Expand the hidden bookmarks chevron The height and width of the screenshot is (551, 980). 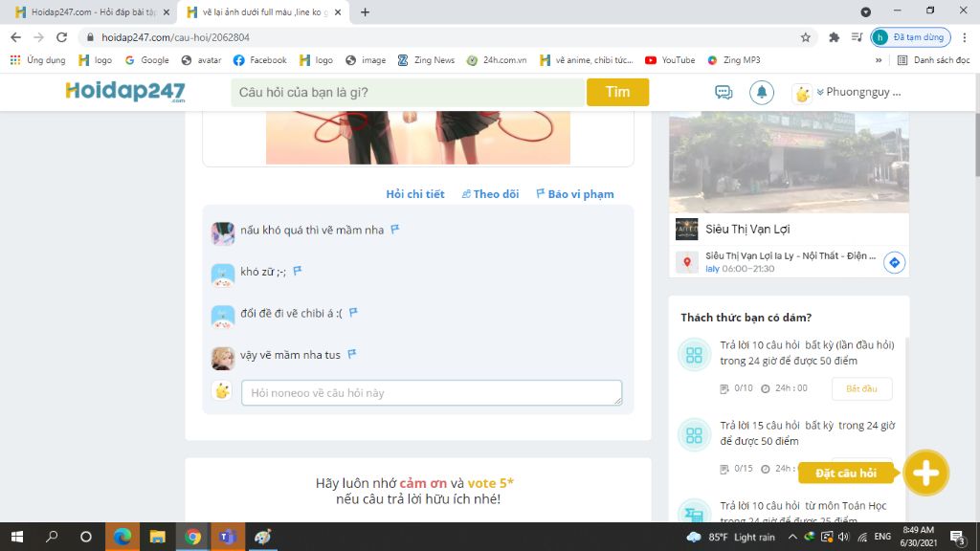[x=879, y=60]
